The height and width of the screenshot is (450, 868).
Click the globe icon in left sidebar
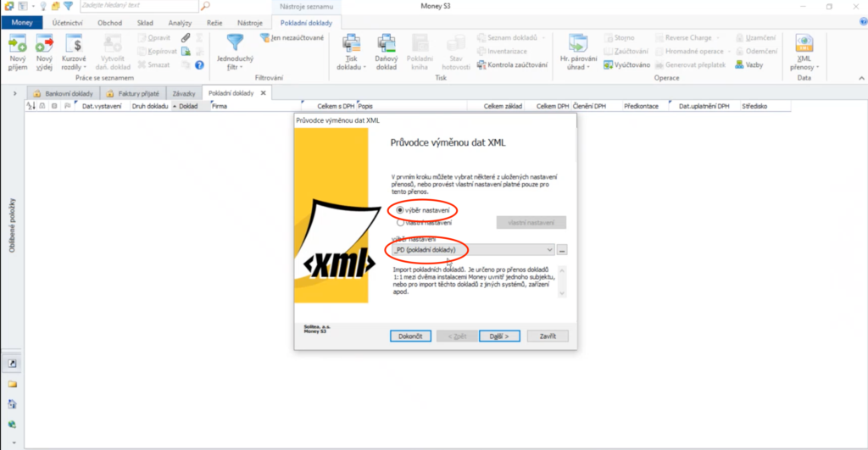click(12, 425)
